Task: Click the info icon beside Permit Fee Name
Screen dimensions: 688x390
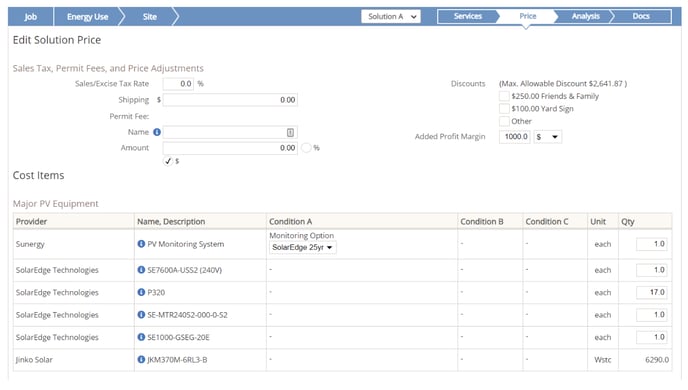Action: [157, 132]
